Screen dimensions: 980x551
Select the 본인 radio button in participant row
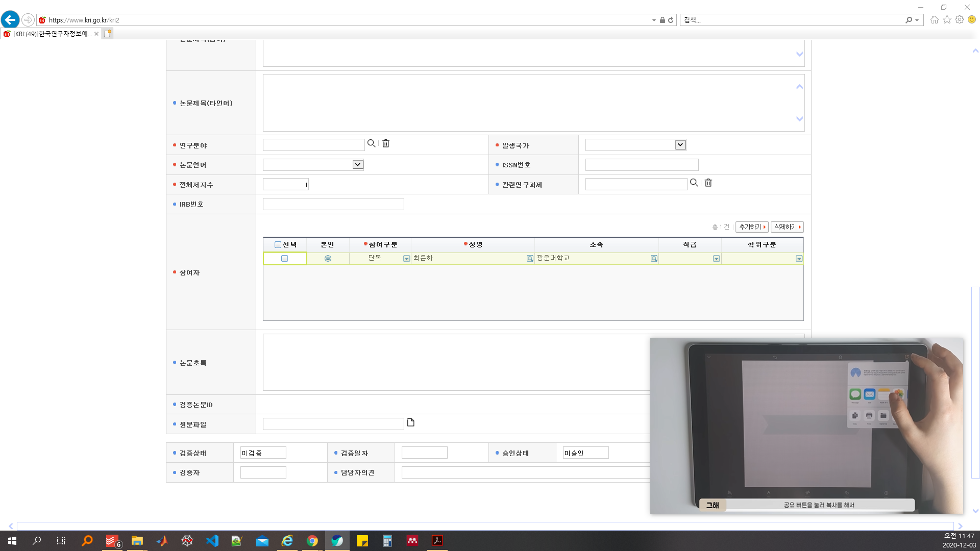click(x=328, y=259)
